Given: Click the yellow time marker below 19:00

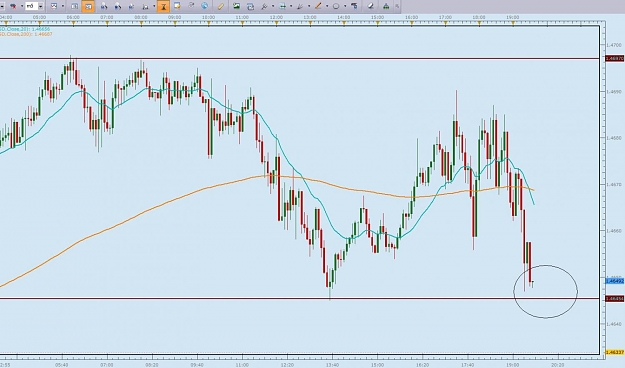Looking at the screenshot, I should 513,24.
